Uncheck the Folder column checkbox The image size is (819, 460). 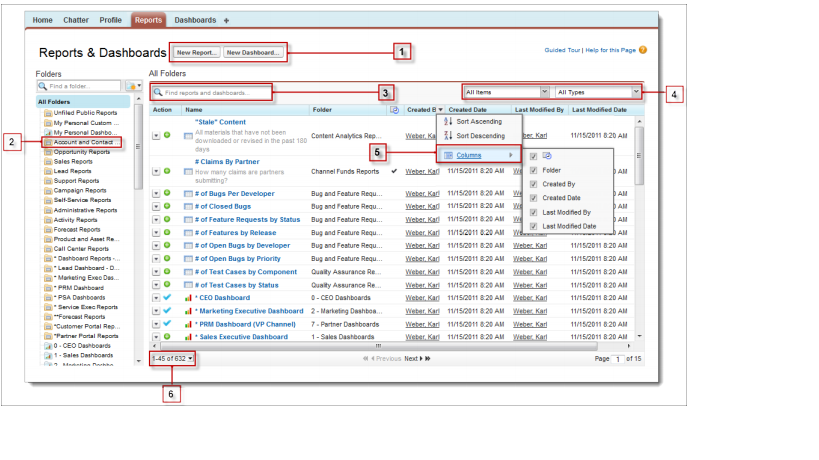tap(533, 170)
